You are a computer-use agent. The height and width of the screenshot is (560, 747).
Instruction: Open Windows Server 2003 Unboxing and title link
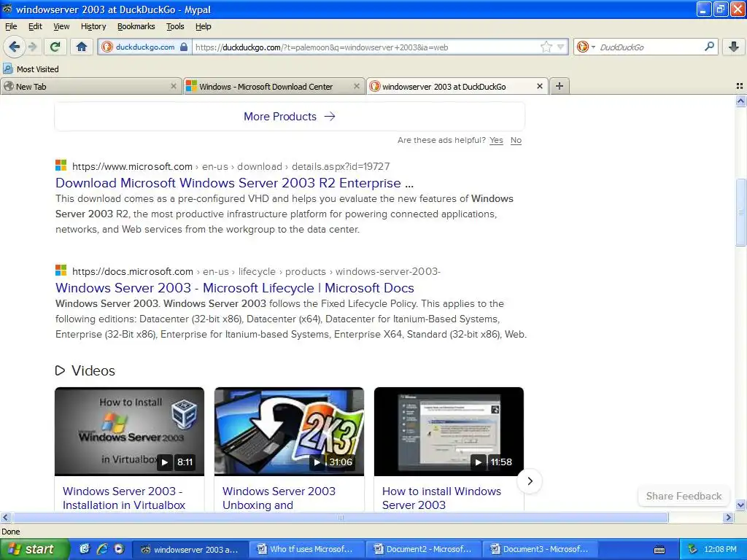[279, 498]
